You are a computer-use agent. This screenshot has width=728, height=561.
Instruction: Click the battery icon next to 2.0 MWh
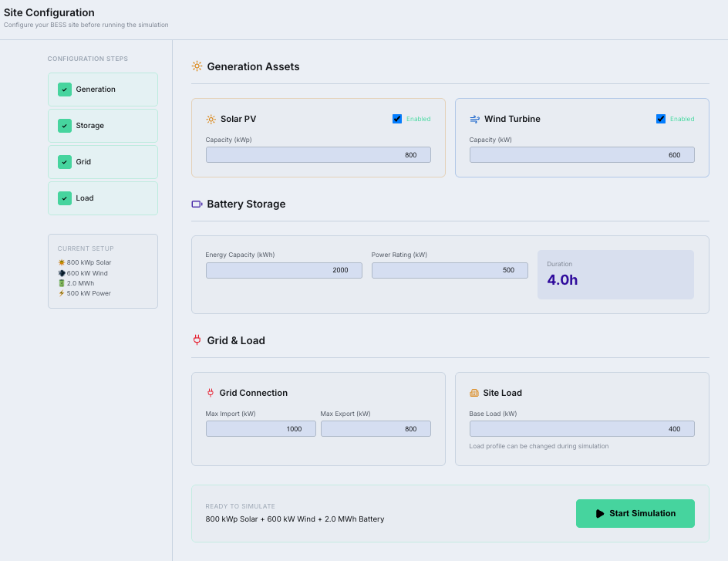[x=61, y=283]
